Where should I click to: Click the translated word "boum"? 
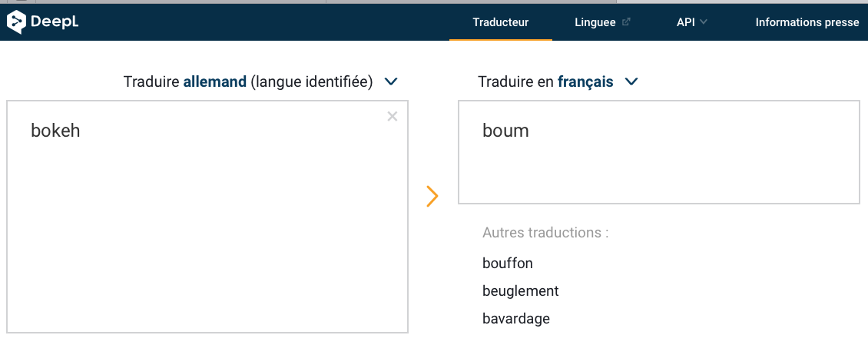point(505,131)
